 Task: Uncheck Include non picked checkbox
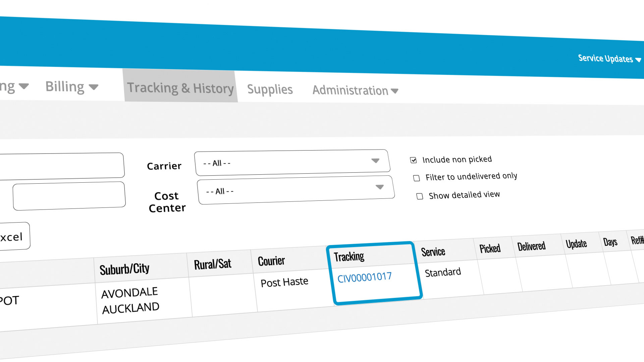pyautogui.click(x=413, y=160)
